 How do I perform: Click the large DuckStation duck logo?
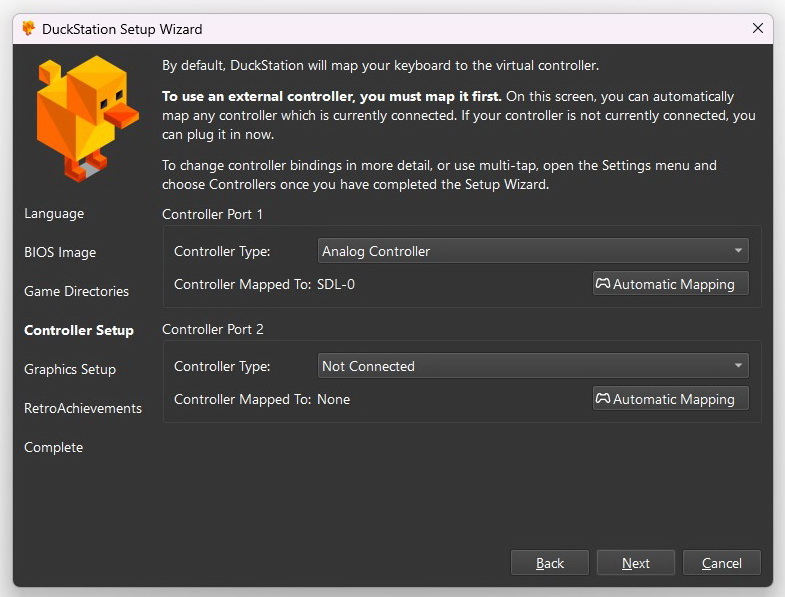(x=87, y=118)
